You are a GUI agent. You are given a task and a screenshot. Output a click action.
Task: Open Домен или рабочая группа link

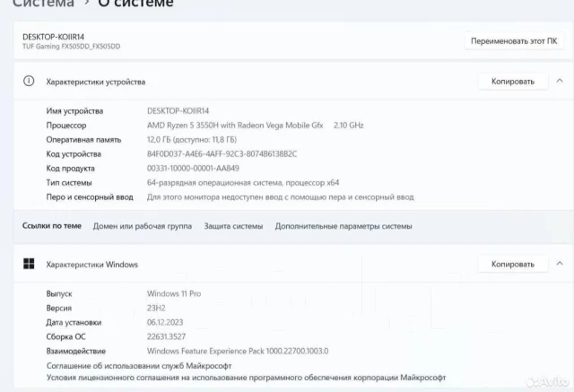pos(143,226)
